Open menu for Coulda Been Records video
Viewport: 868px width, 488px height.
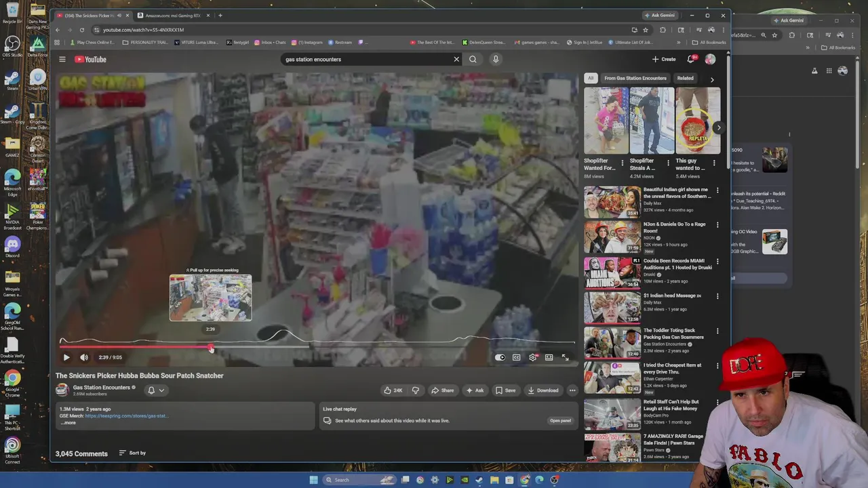pyautogui.click(x=717, y=262)
